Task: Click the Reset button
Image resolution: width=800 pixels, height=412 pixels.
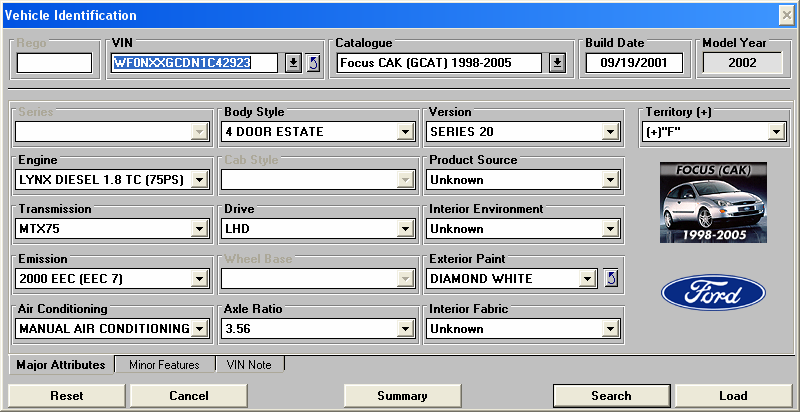Action: [x=67, y=396]
